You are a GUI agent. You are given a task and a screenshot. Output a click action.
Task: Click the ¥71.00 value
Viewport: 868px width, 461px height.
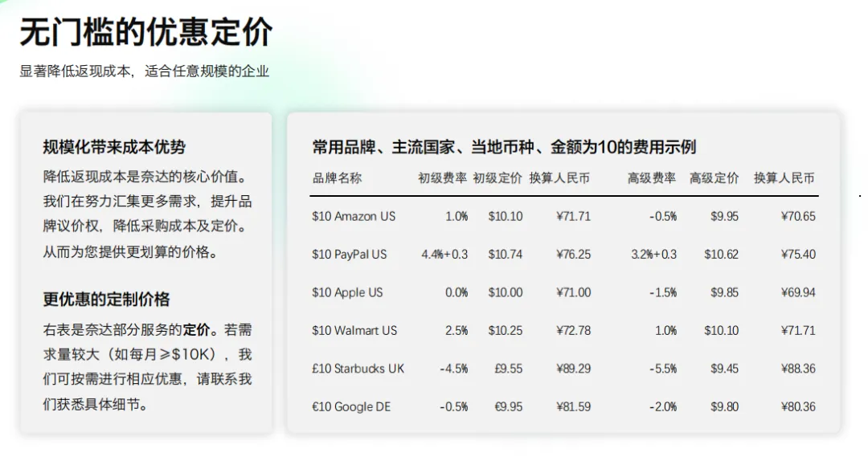tap(574, 293)
